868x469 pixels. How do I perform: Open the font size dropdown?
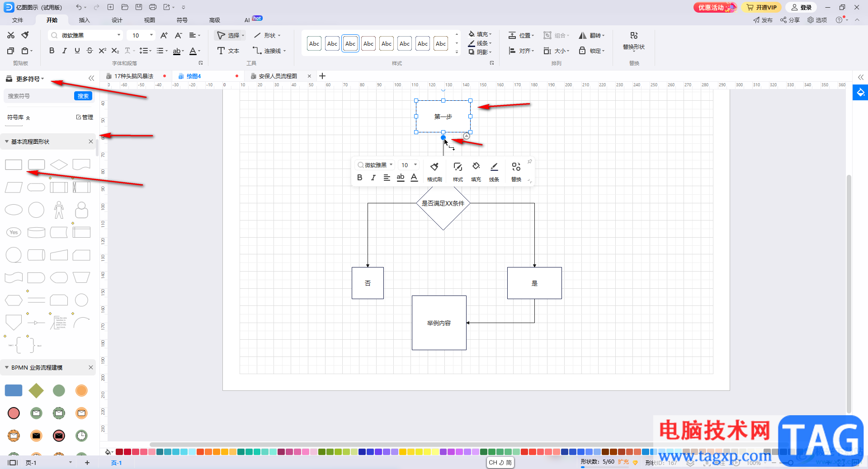coord(151,35)
